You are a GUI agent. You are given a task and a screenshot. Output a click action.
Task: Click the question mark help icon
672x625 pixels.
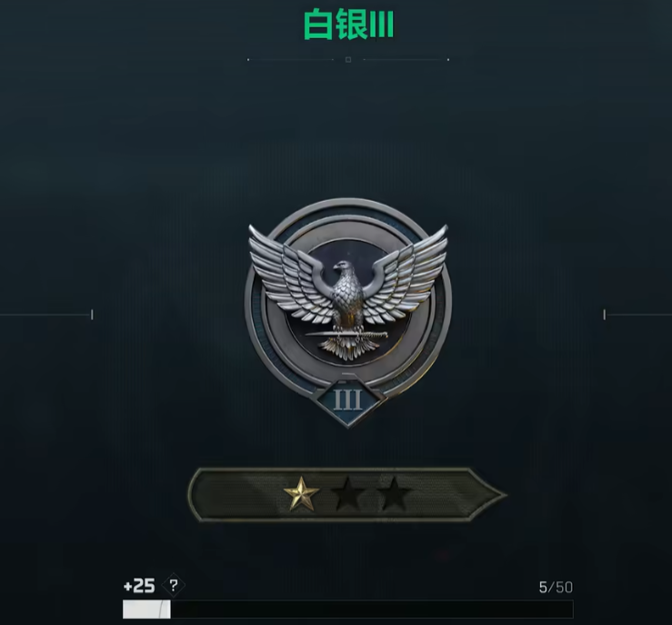[x=173, y=586]
